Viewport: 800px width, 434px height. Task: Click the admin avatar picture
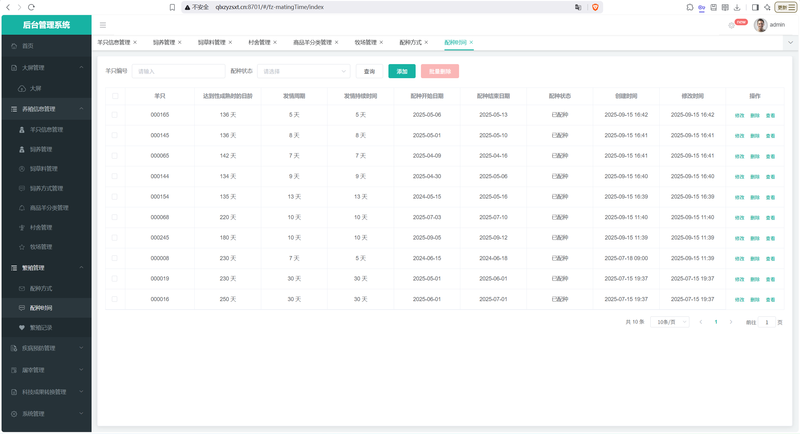pos(760,25)
